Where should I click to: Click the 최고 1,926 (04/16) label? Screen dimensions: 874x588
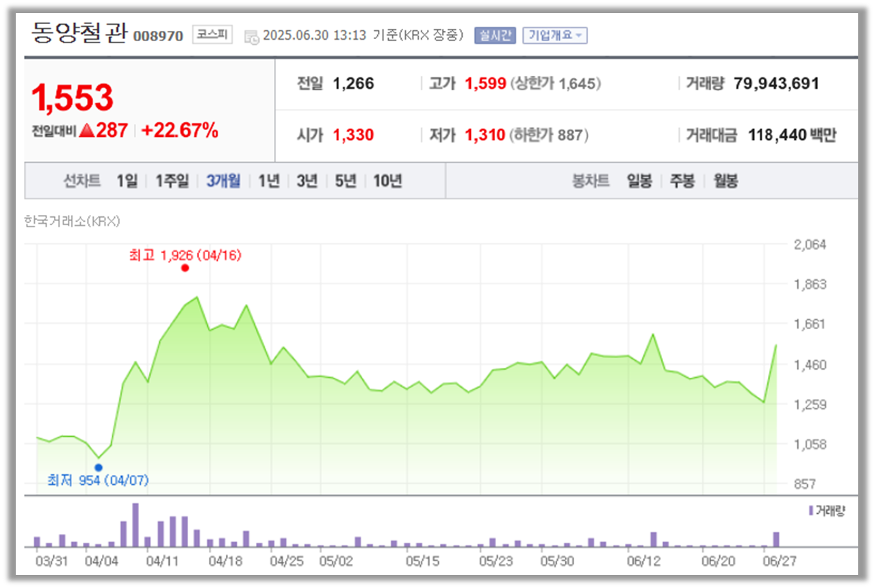pyautogui.click(x=185, y=255)
